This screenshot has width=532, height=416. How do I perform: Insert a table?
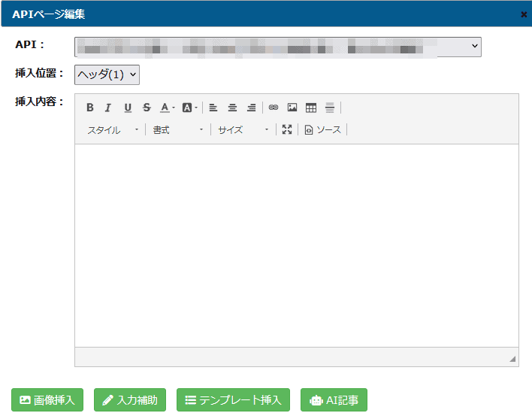[311, 108]
